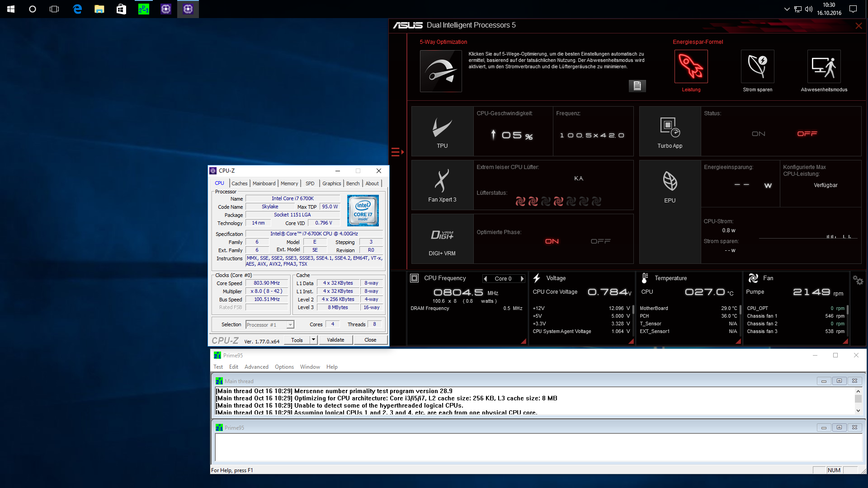Image resolution: width=868 pixels, height=488 pixels.
Task: Open the 5-Way Optimization speedometer icon
Action: tap(441, 71)
